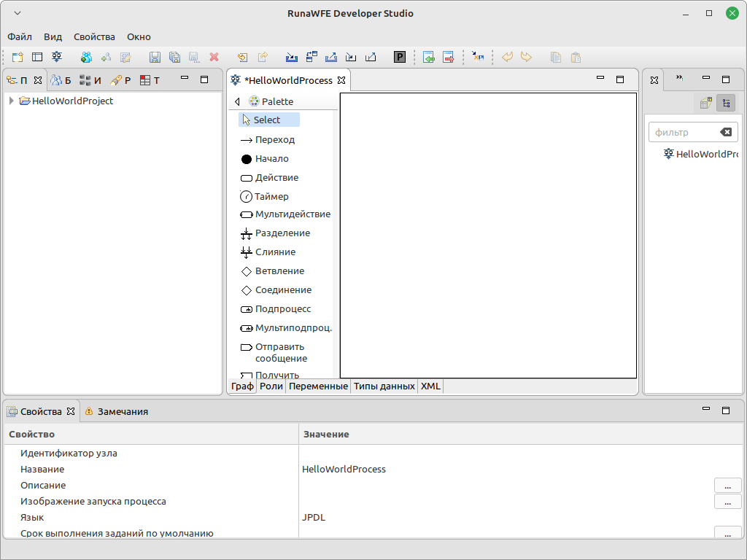The height and width of the screenshot is (560, 747).
Task: Select the Подпроцесс palette tool
Action: point(275,309)
